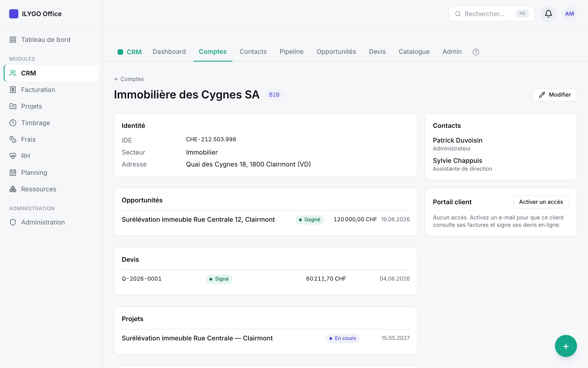Click the Administration shield icon

(13, 222)
